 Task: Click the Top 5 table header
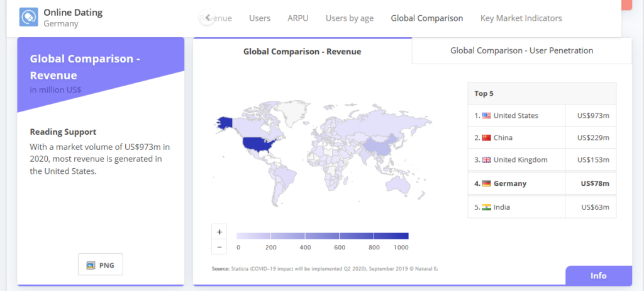click(x=541, y=93)
